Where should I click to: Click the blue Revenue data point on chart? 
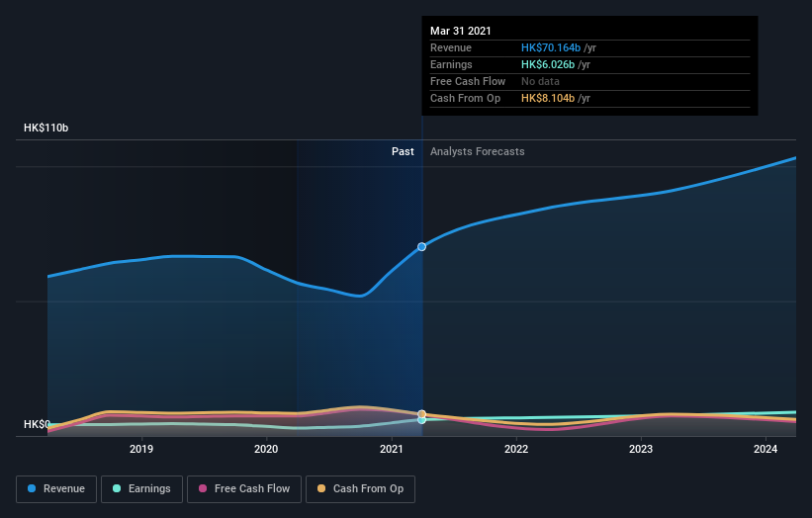pyautogui.click(x=422, y=247)
